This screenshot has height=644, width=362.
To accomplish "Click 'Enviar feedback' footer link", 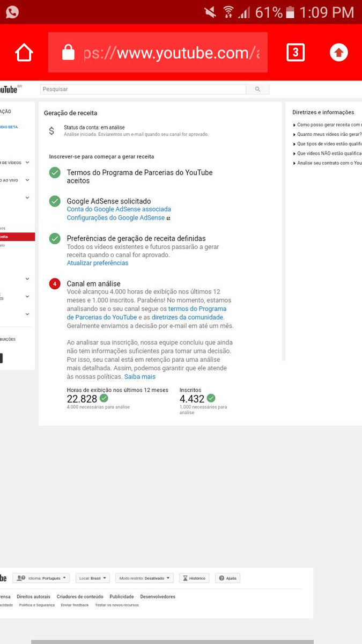I will [x=75, y=605].
